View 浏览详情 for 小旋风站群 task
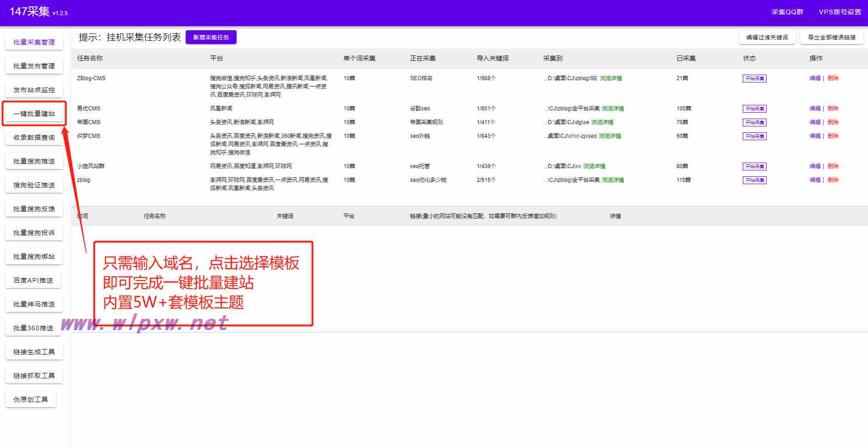 [x=594, y=166]
